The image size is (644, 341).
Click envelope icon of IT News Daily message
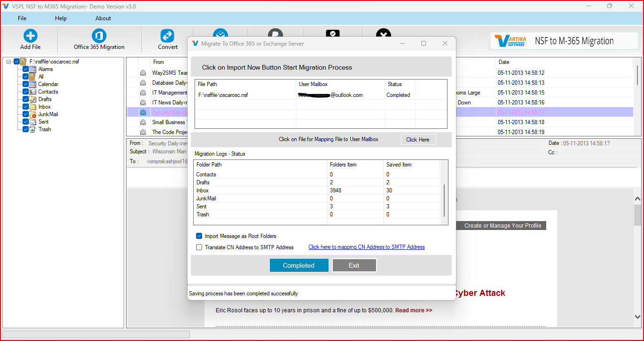pos(143,103)
